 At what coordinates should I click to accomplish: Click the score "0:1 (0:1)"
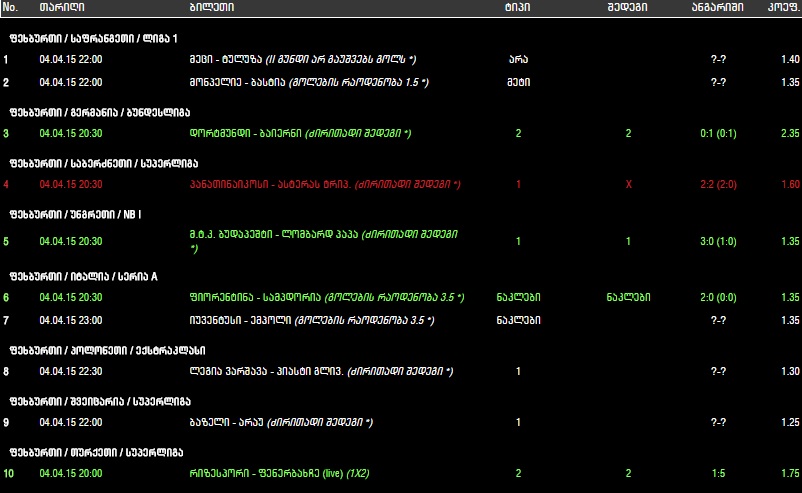[x=718, y=133]
